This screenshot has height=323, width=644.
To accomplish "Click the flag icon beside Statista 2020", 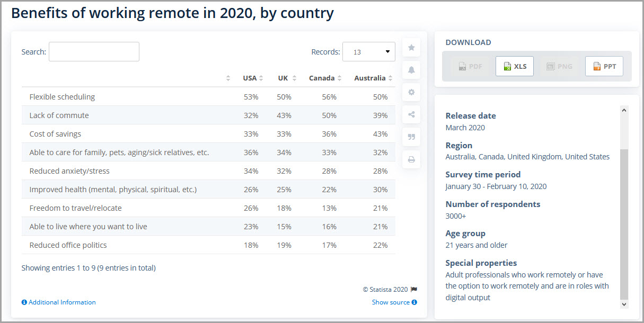I will [x=414, y=289].
